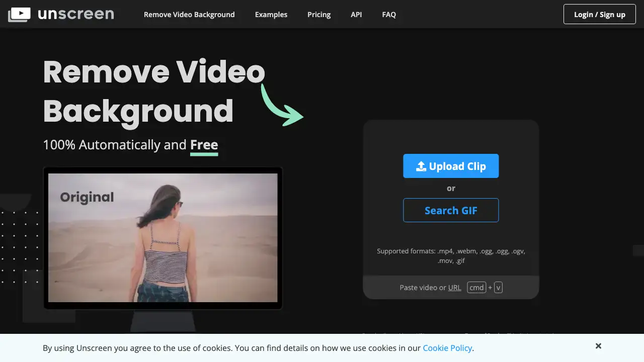Click the Search GIF button
644x362 pixels.
pos(451,210)
